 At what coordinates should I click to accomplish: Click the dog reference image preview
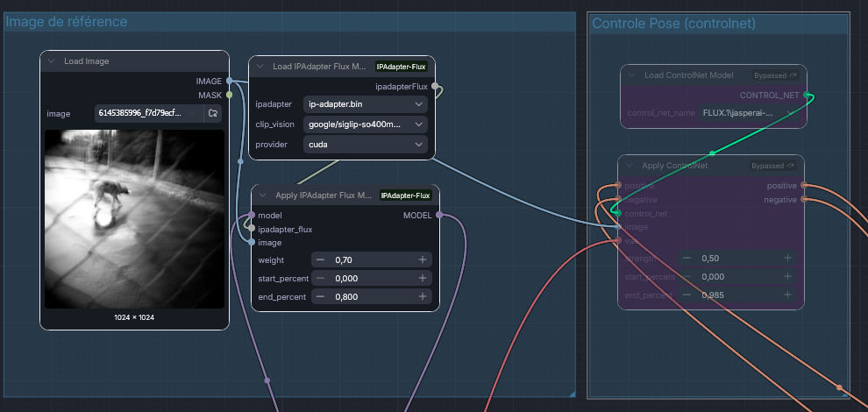(134, 219)
